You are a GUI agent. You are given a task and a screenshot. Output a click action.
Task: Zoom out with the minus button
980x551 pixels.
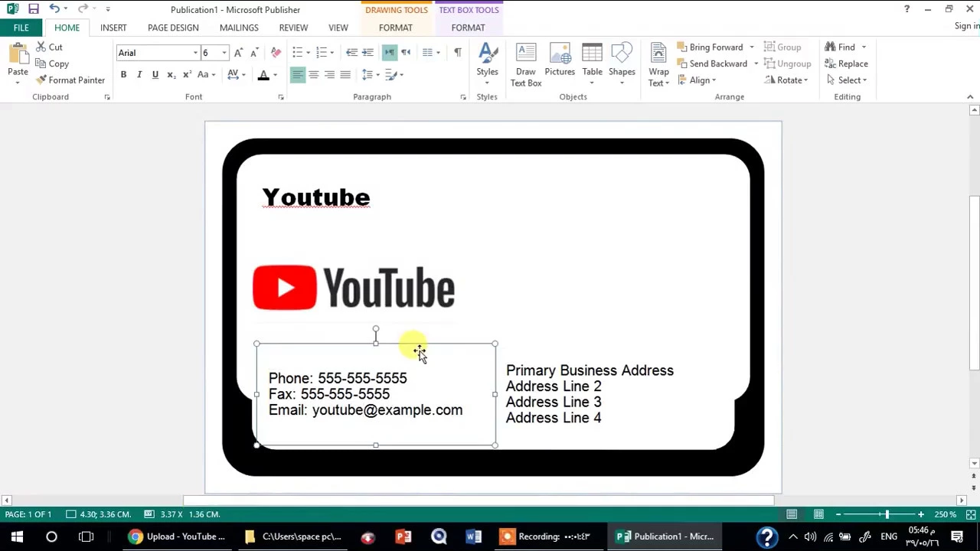pos(838,514)
